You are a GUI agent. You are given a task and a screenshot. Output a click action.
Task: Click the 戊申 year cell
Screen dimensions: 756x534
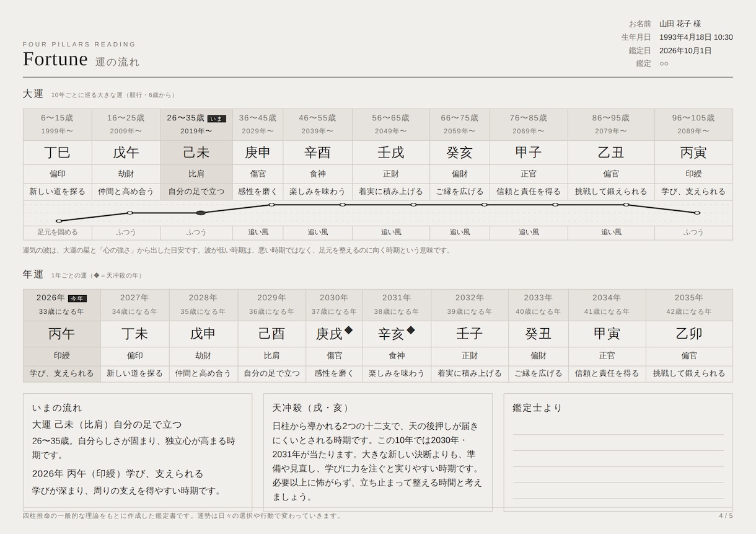pyautogui.click(x=203, y=334)
